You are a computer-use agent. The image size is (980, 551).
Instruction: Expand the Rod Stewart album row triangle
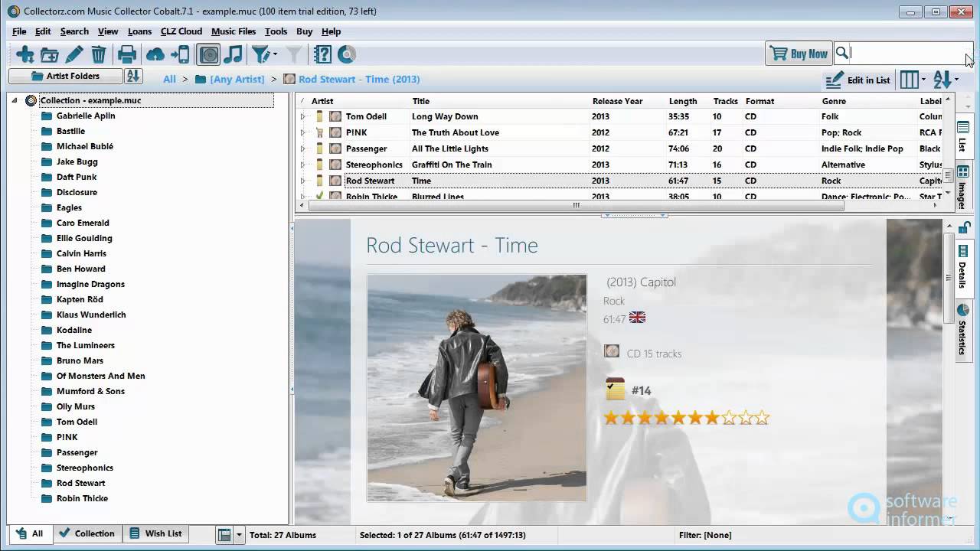click(302, 181)
